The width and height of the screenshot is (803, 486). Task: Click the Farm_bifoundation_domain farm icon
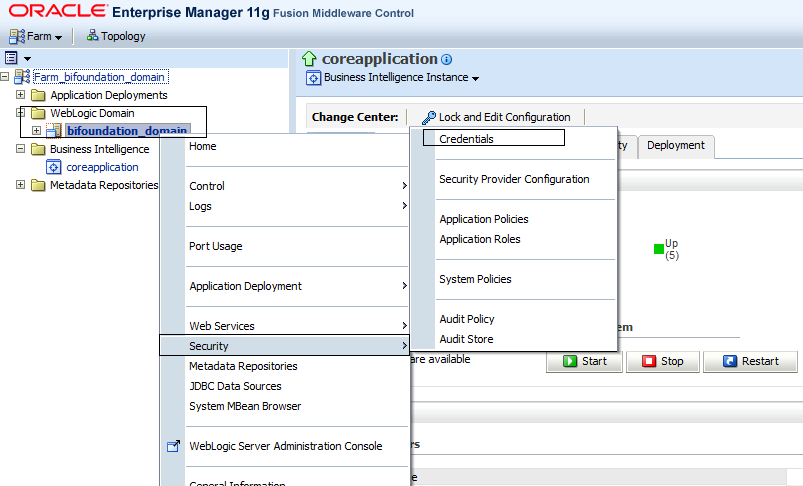(22, 77)
